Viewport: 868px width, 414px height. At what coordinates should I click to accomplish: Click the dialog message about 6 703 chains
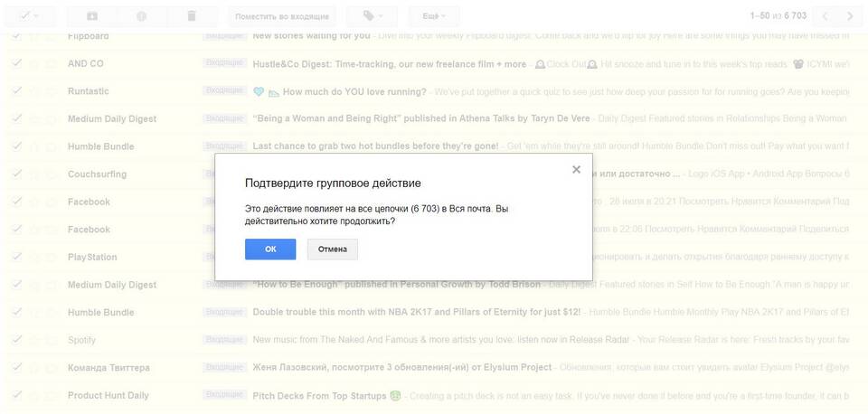click(x=376, y=215)
